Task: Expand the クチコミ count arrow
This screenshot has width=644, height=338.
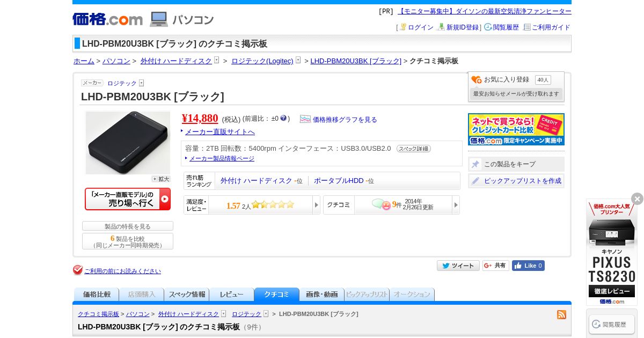Action: click(456, 205)
